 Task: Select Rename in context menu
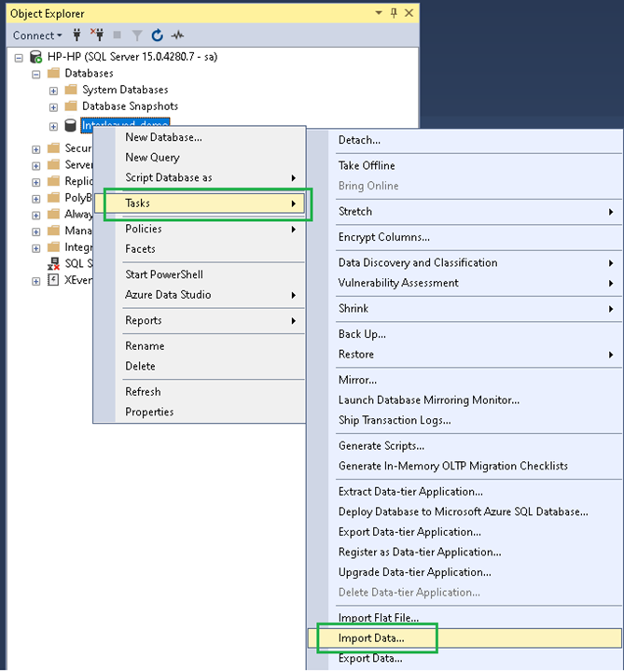200,346
